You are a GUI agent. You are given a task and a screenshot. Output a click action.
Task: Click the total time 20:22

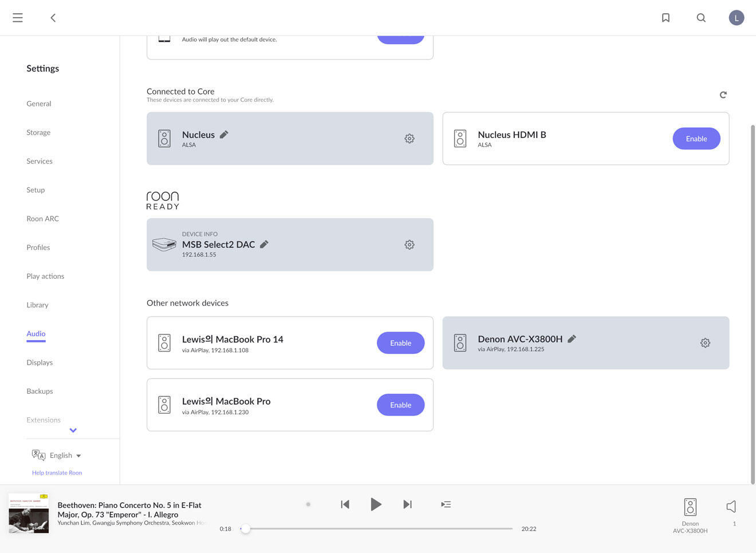[x=529, y=529]
